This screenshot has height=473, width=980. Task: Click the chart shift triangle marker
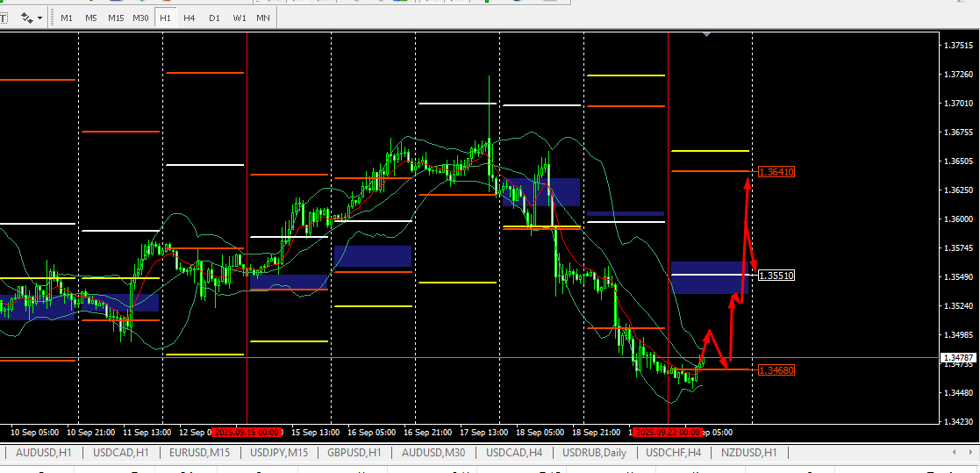pos(707,35)
